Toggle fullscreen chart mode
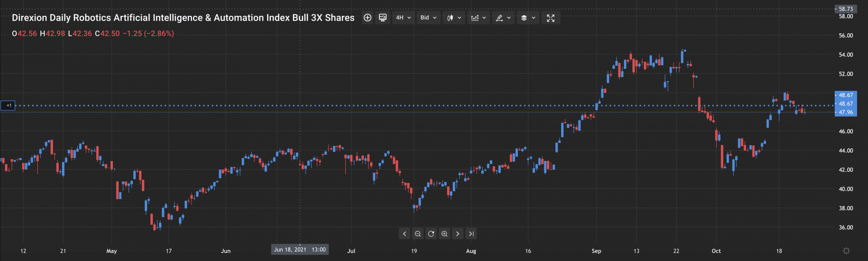This screenshot has height=261, width=868. pos(551,18)
